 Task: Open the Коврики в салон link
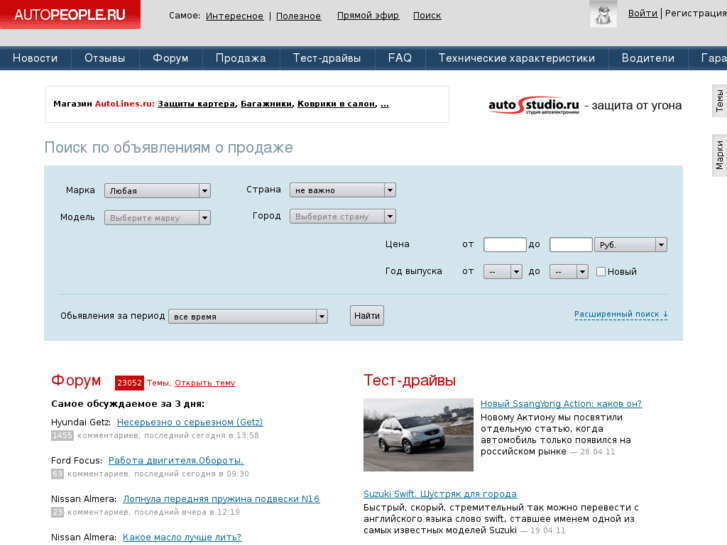[336, 104]
